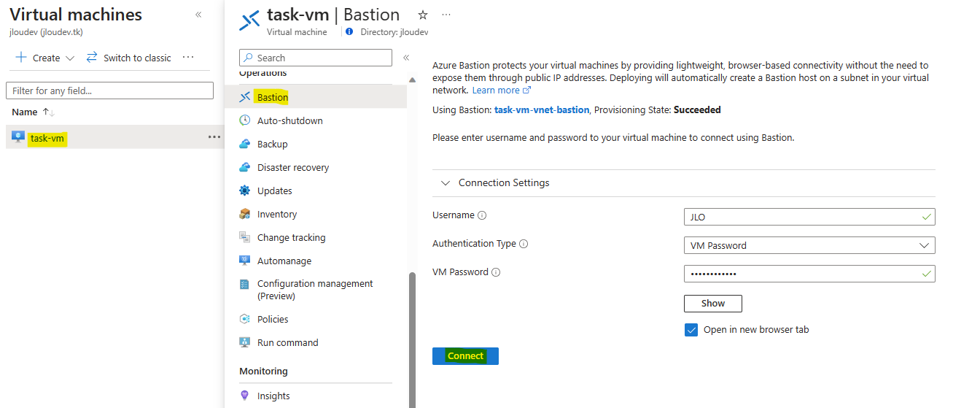Select the Backup cloud icon
The height and width of the screenshot is (408, 980).
[245, 144]
